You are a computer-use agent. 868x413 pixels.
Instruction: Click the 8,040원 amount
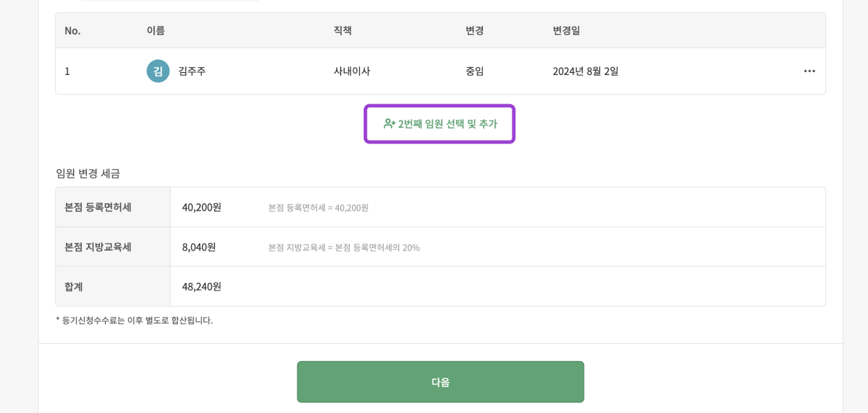199,247
